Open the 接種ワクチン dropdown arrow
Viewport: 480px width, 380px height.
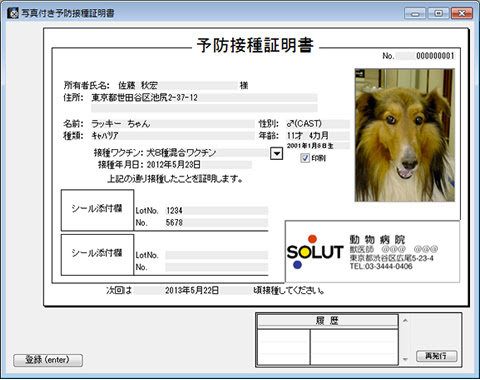[277, 154]
